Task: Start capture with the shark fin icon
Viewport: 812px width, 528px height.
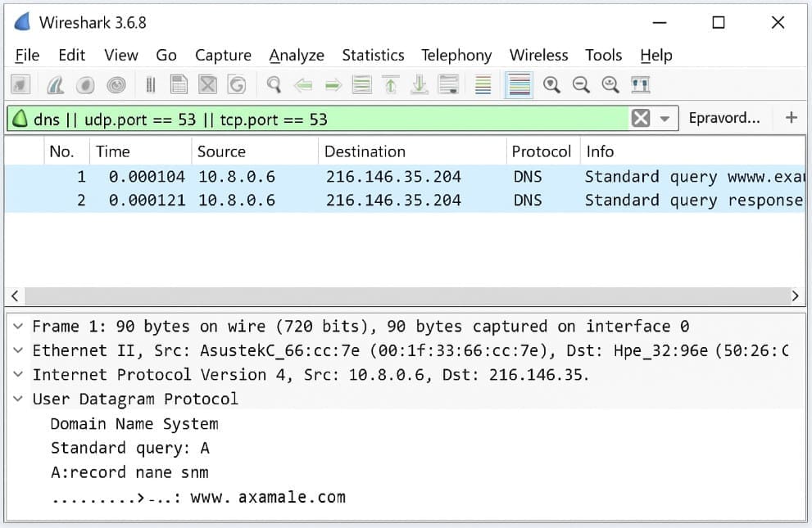Action: pyautogui.click(x=56, y=85)
